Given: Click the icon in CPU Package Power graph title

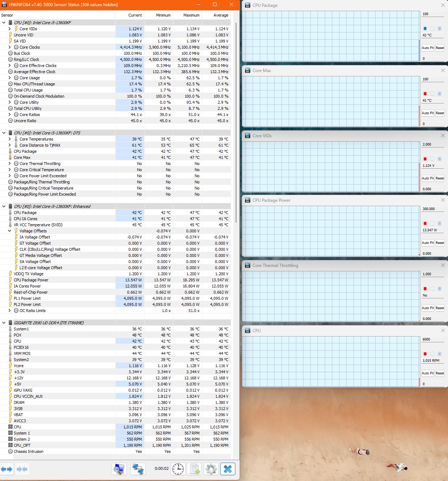Looking at the screenshot, I should point(248,200).
